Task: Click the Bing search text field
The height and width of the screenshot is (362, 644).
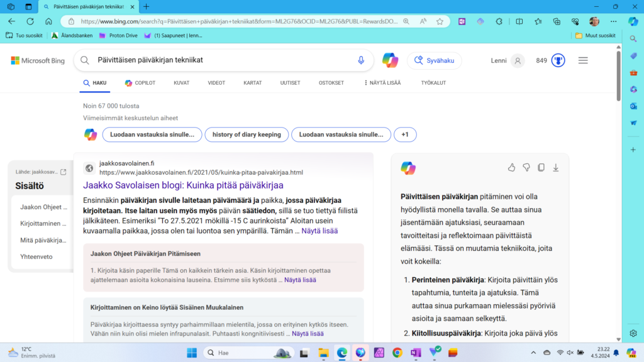Action: [224, 60]
